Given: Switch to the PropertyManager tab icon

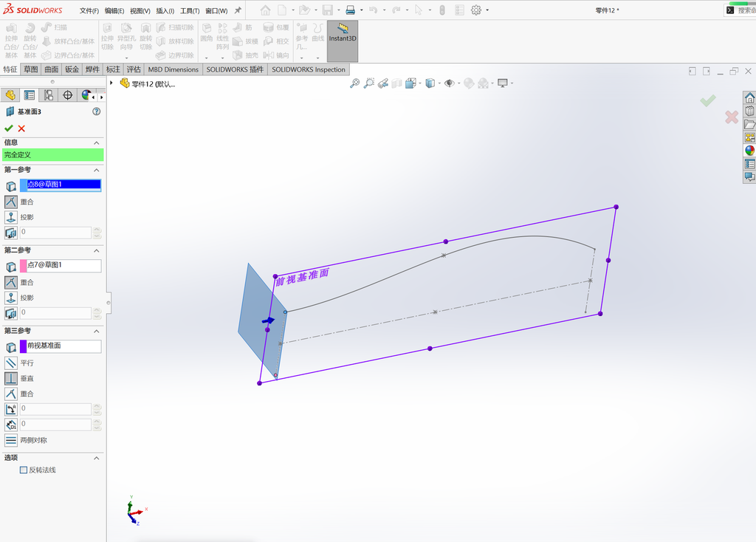Looking at the screenshot, I should click(30, 95).
